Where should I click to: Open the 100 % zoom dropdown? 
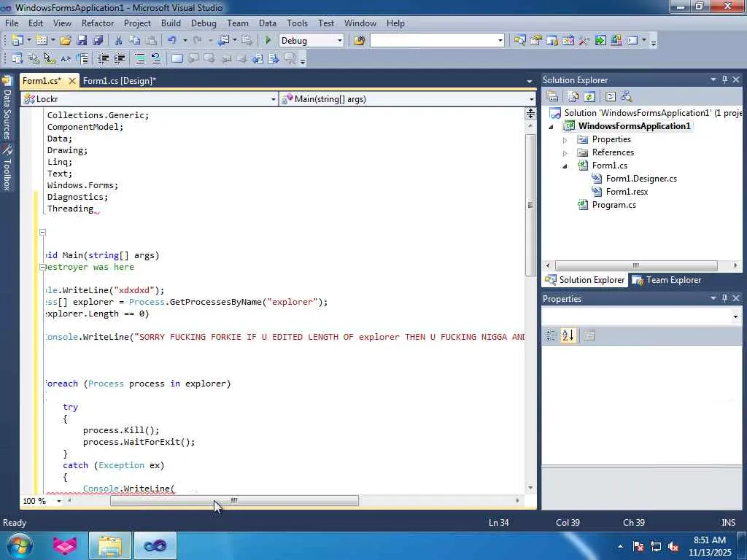coord(58,501)
